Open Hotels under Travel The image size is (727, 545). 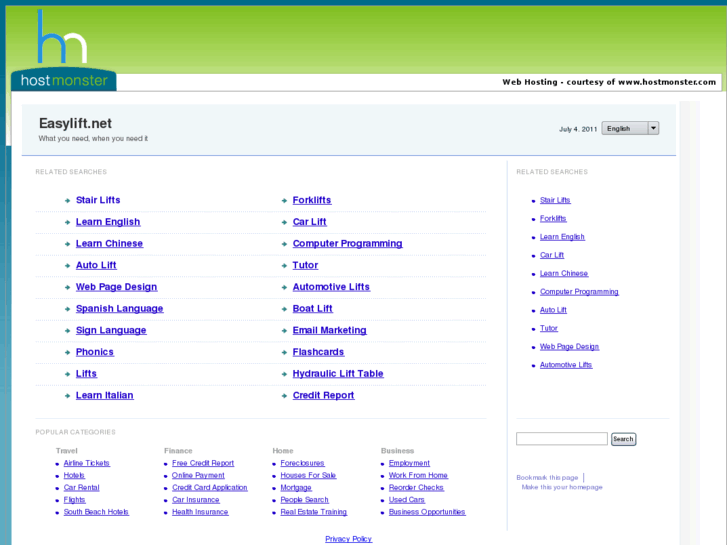pyautogui.click(x=74, y=475)
